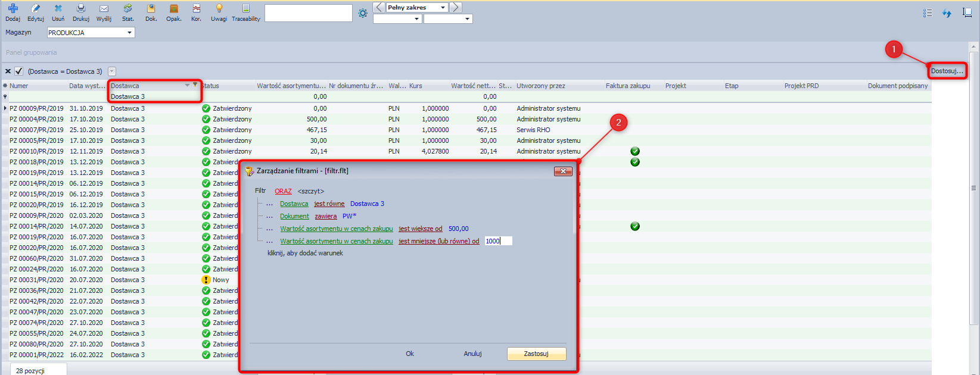Open the Traceability toolbar icon
Image resolution: width=980 pixels, height=375 pixels.
pyautogui.click(x=245, y=9)
